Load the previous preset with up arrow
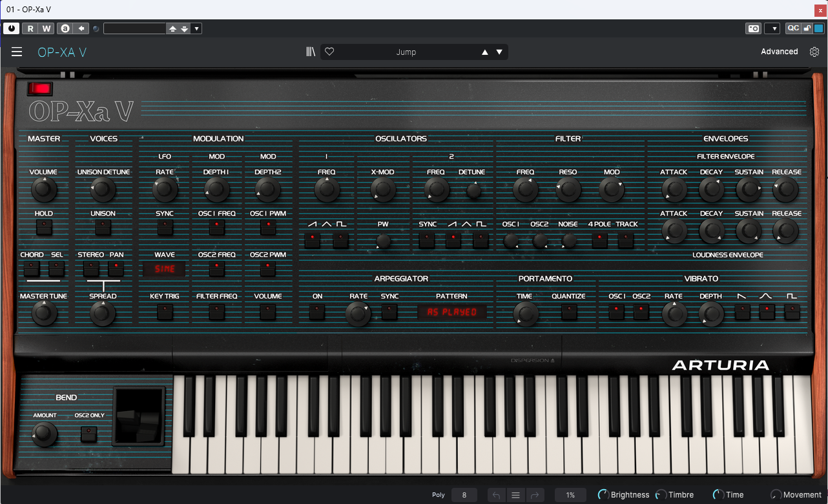Viewport: 828px width, 504px height. (485, 52)
